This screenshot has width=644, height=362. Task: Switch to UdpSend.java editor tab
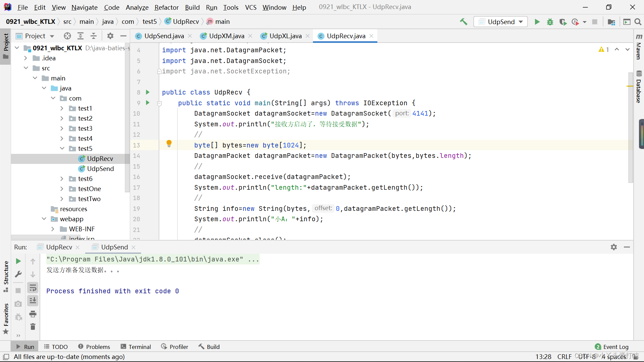[x=164, y=36]
